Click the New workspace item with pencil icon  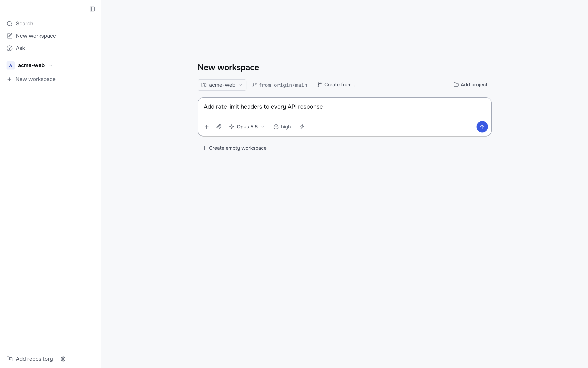[x=50, y=36]
